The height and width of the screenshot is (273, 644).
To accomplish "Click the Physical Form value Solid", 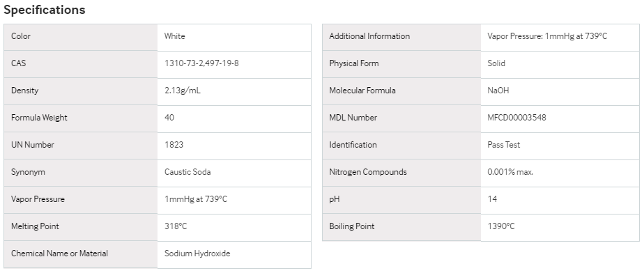I will point(496,63).
